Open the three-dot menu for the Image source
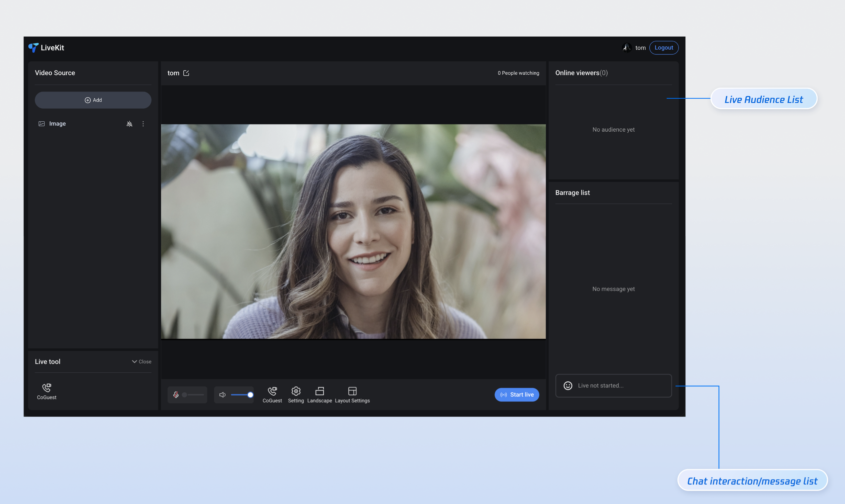Screen dimensions: 845x504 click(143, 124)
